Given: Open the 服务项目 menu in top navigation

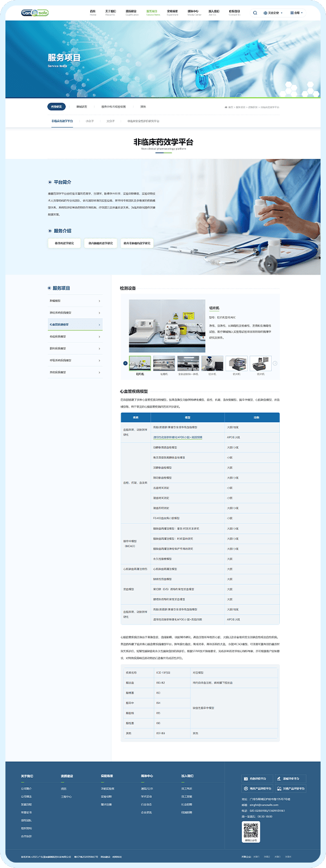Looking at the screenshot, I should (153, 12).
